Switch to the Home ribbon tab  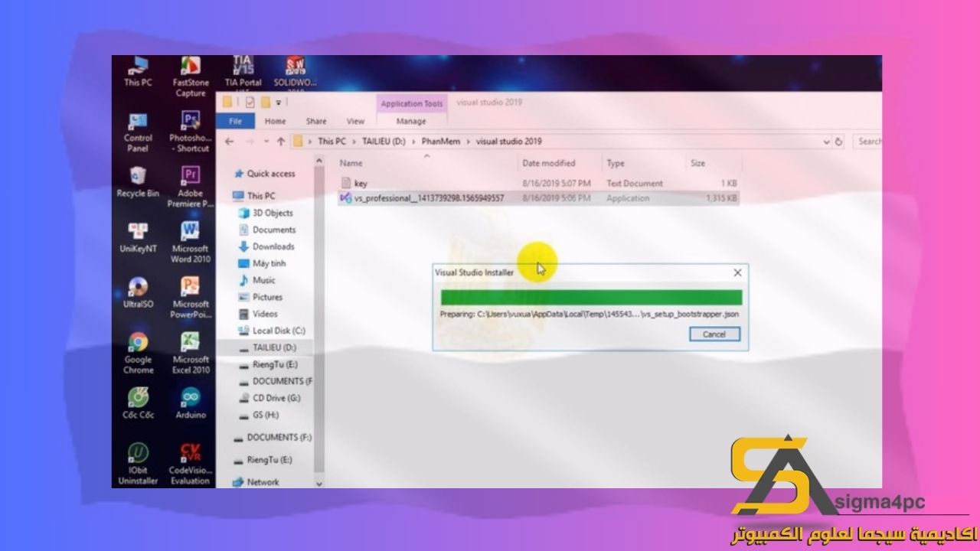pyautogui.click(x=275, y=121)
